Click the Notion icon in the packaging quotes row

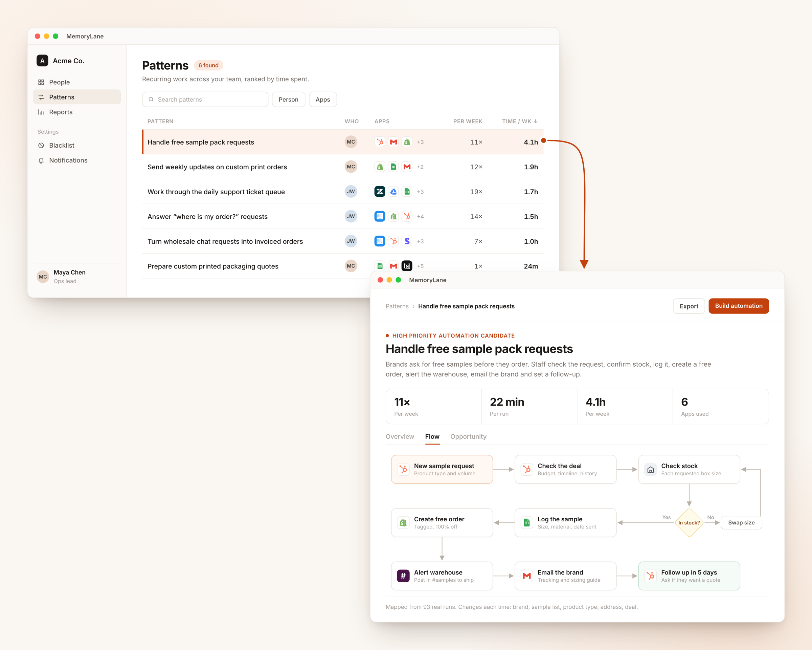point(407,266)
